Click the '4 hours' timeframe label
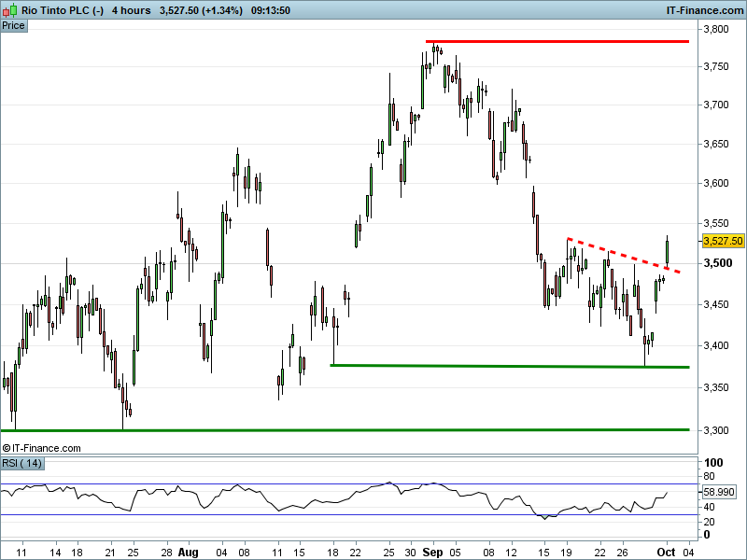Screen dimensions: 747x560 click(131, 10)
